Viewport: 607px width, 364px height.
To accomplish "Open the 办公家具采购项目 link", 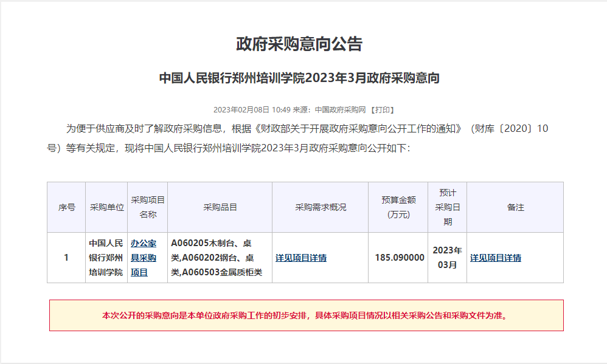I will pyautogui.click(x=143, y=258).
